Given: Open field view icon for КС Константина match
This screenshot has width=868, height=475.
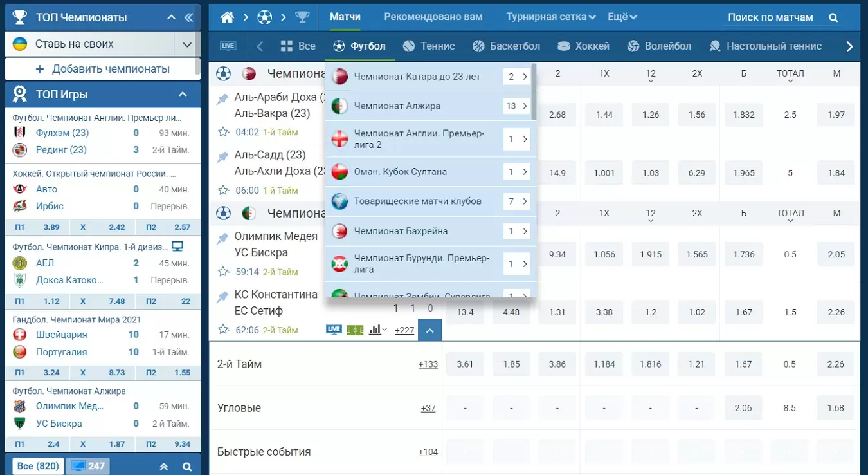Looking at the screenshot, I should pyautogui.click(x=355, y=330).
